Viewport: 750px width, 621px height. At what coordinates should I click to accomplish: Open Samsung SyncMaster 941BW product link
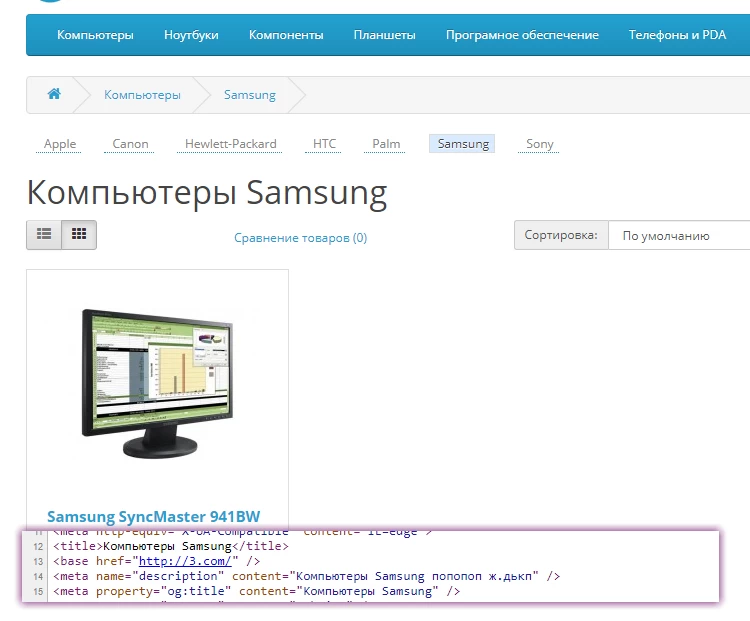154,517
